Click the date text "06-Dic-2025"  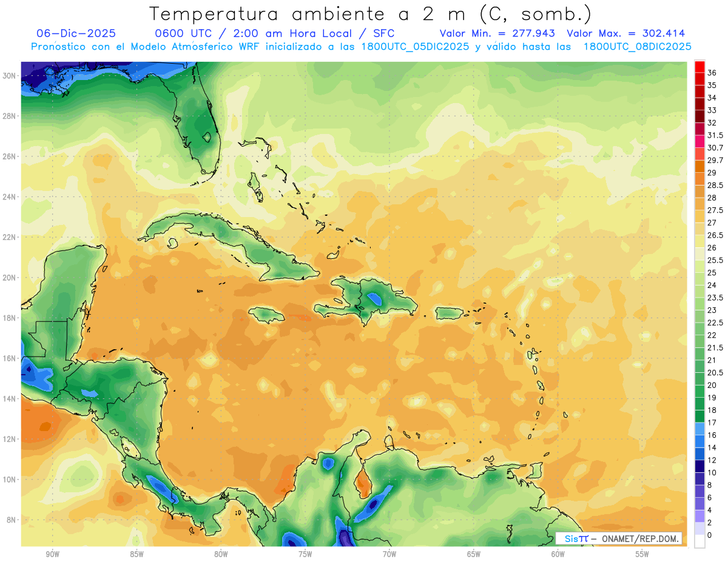(x=76, y=33)
